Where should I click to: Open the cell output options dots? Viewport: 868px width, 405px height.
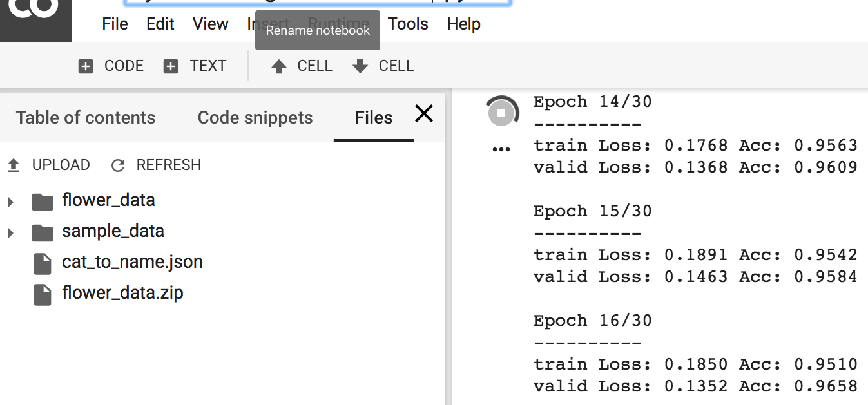501,149
